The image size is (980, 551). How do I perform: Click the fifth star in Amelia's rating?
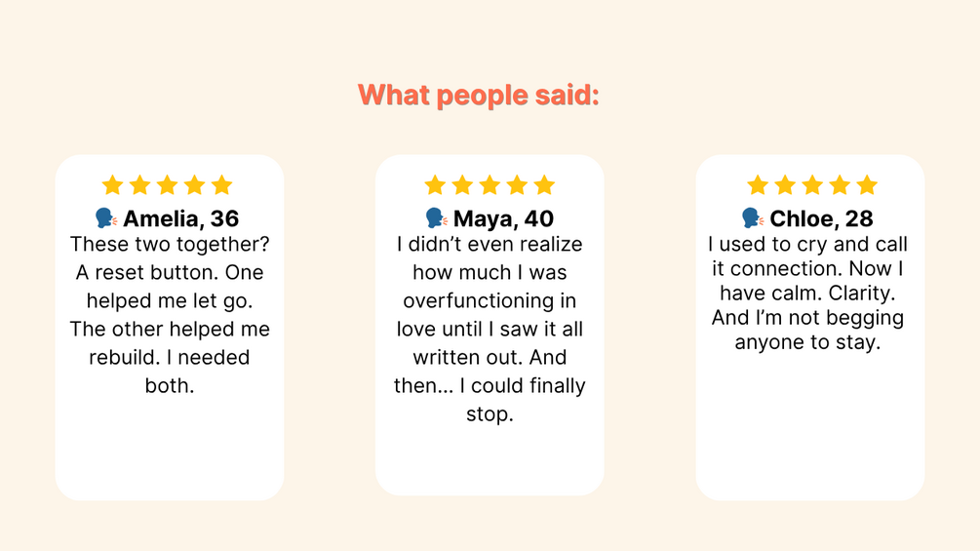[222, 185]
